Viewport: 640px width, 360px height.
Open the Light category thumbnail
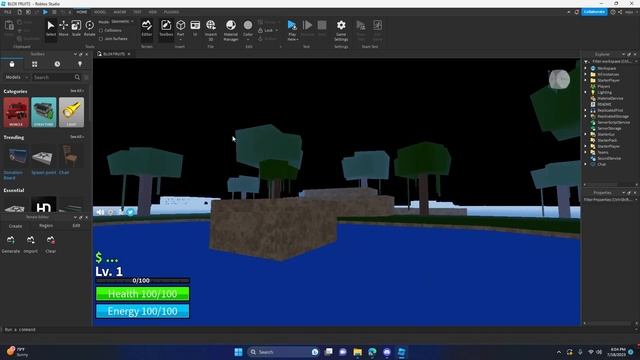coord(71,112)
